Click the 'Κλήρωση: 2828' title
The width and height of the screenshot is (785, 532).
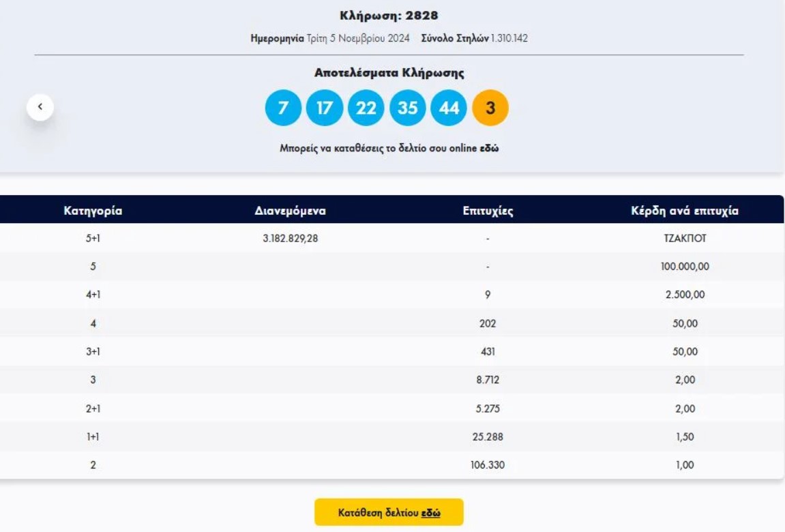389,16
